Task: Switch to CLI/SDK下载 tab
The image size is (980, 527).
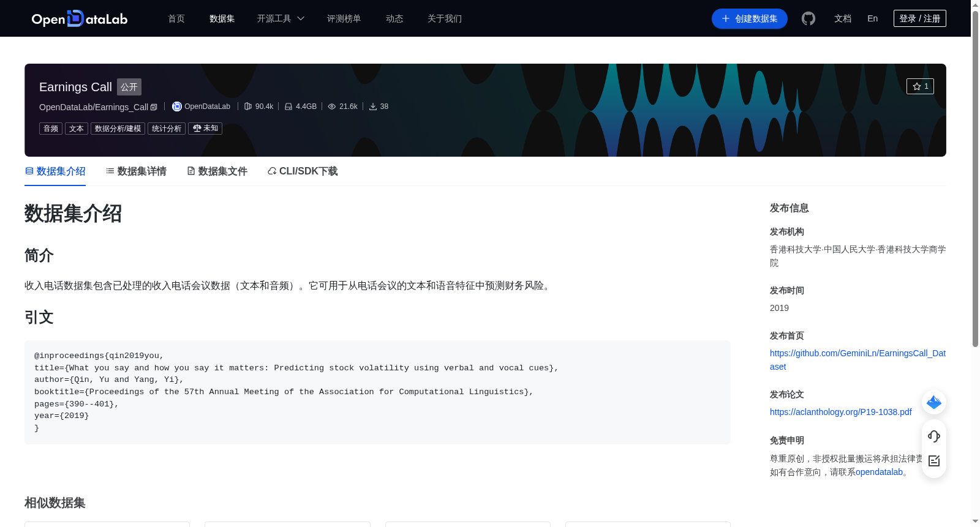Action: pyautogui.click(x=303, y=171)
